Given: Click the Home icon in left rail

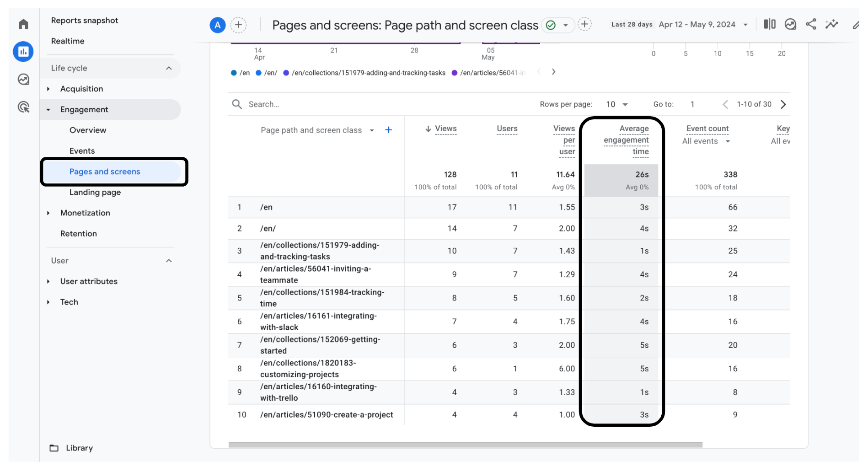Looking at the screenshot, I should 23,24.
